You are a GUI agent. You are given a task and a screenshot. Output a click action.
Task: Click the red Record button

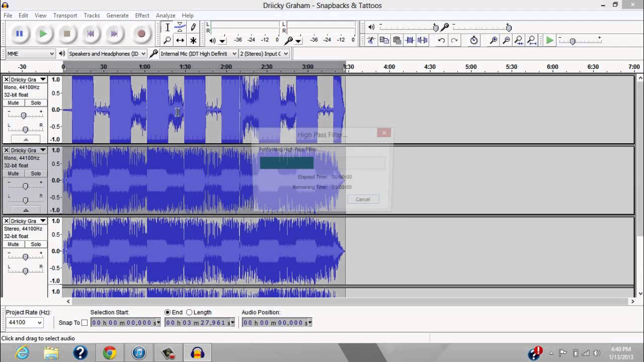(x=141, y=34)
